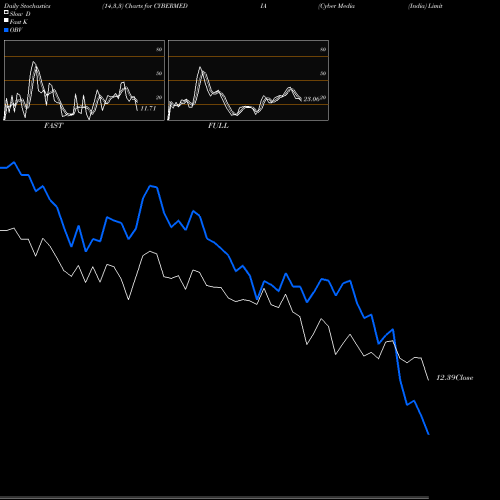Select the 'OBV' legend label
Viewport: 500px width, 500px height.
coord(16,30)
